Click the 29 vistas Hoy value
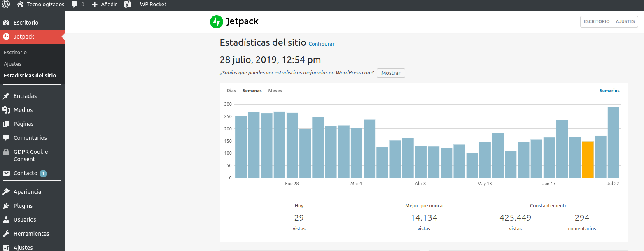This screenshot has height=251, width=644. tap(299, 218)
